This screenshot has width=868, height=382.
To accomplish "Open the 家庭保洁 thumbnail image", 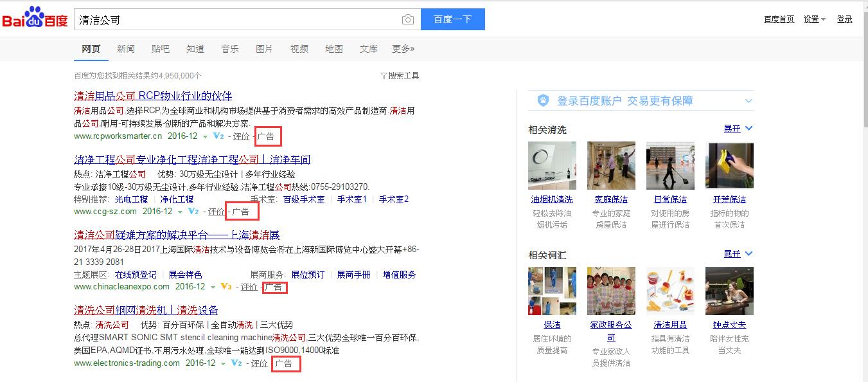I will tap(611, 166).
